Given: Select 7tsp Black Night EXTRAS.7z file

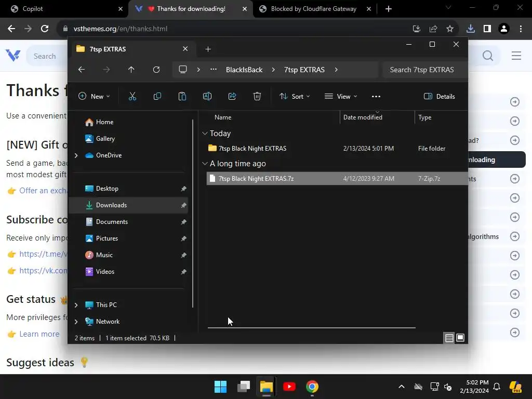Looking at the screenshot, I should pyautogui.click(x=337, y=179).
